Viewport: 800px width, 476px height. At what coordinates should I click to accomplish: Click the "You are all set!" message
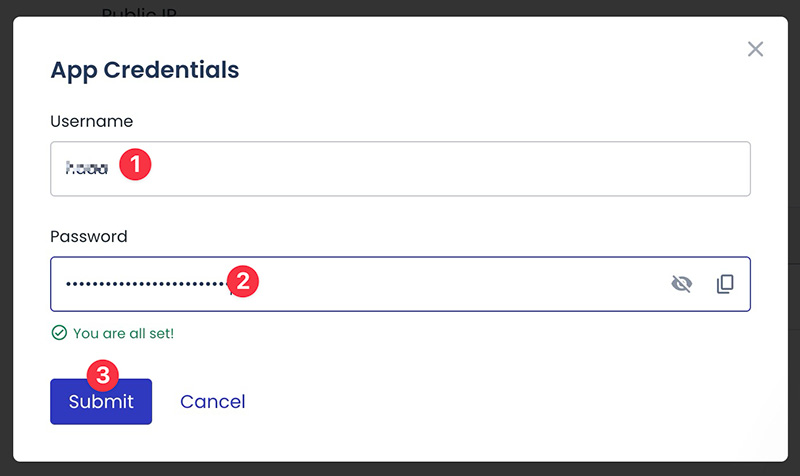[x=123, y=333]
